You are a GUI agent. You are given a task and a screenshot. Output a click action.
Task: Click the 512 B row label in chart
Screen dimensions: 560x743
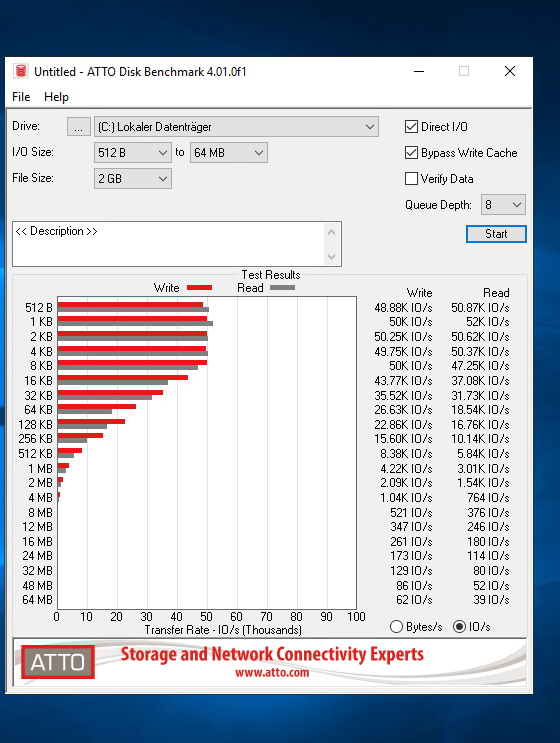[39, 308]
